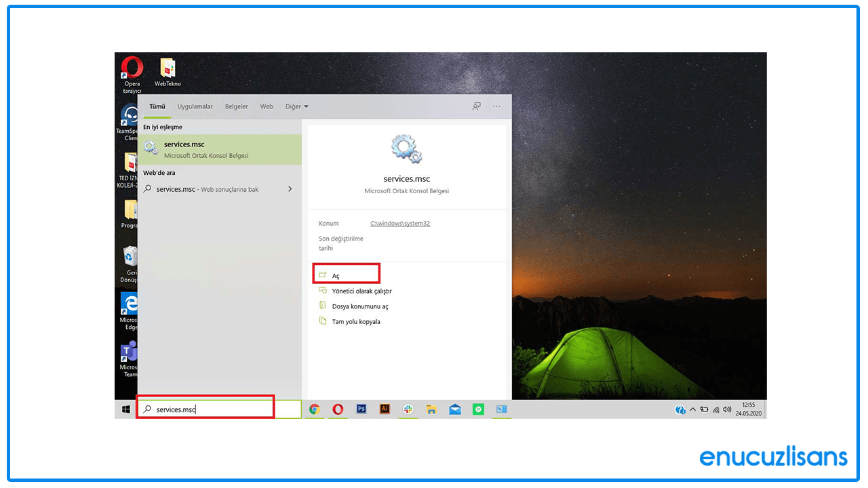Click the Windows Start button
The image size is (868, 488).
[x=126, y=409]
